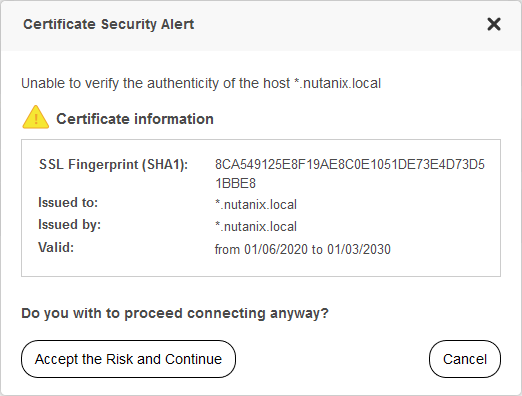Click the unable to verify authenticity message
The height and width of the screenshot is (396, 522).
coord(201,83)
